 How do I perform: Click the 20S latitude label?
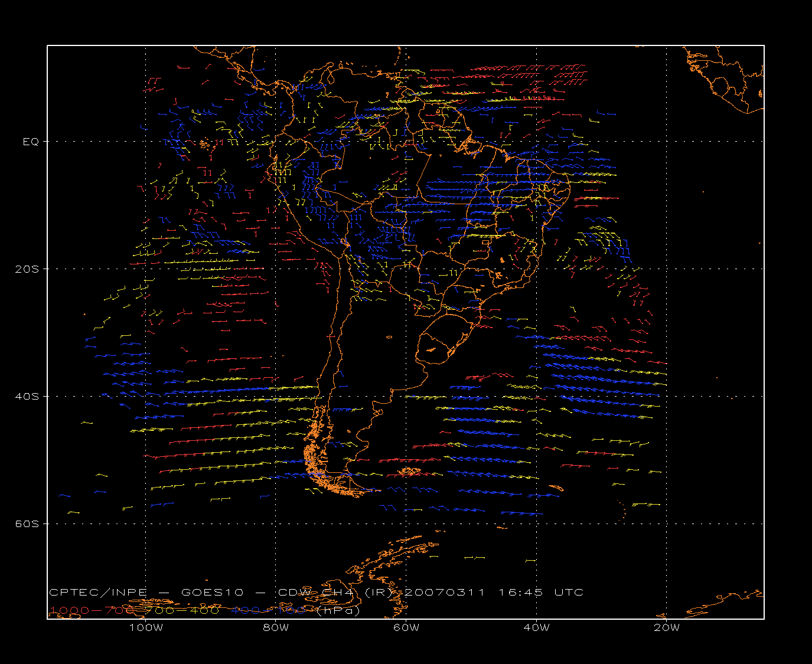[27, 269]
